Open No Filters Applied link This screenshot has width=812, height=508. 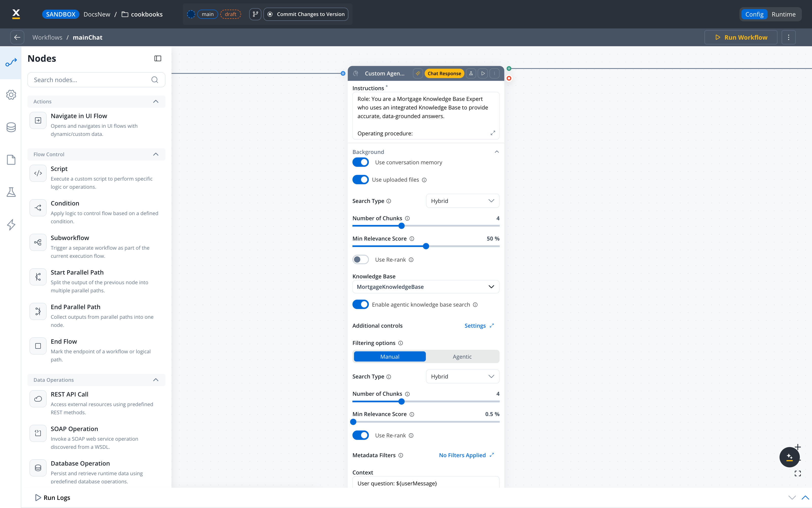466,455
